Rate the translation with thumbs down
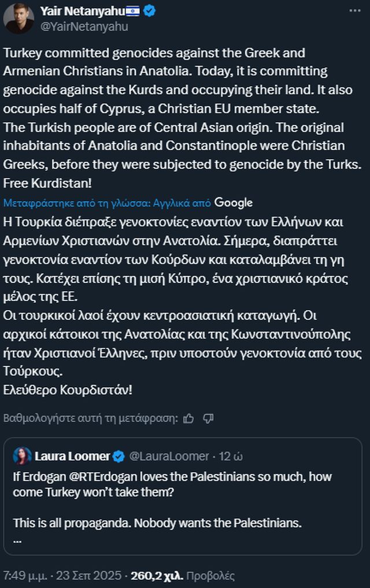The image size is (370, 588). (x=209, y=418)
